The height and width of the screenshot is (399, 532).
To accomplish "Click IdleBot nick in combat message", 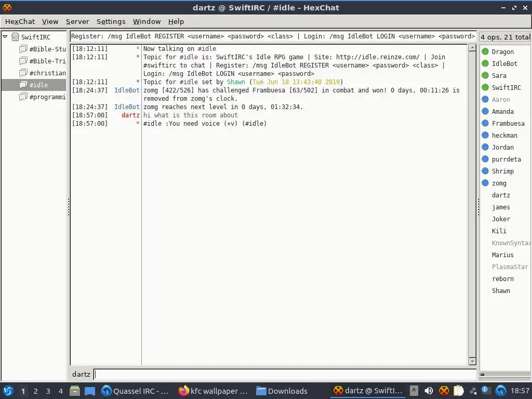I will click(x=127, y=90).
